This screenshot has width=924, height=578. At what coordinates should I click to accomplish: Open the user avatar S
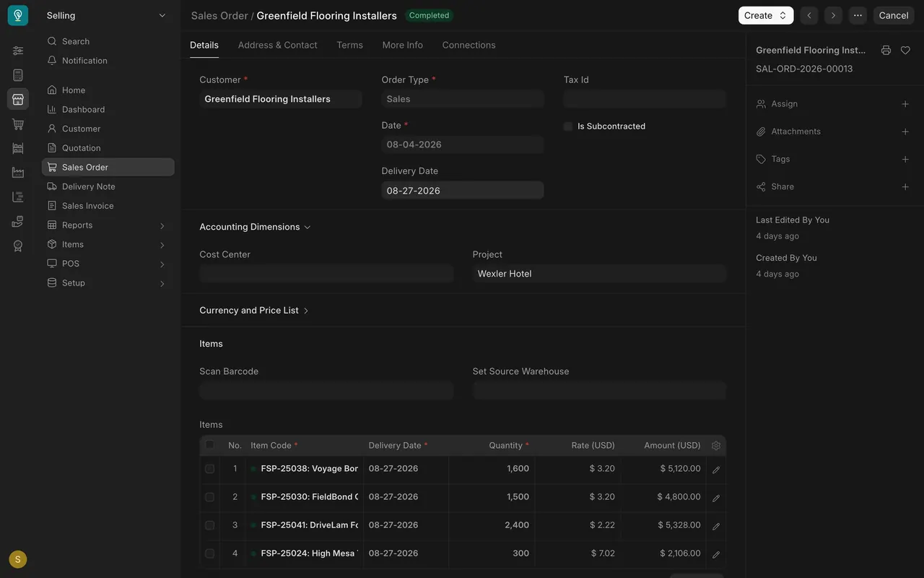[x=18, y=559]
